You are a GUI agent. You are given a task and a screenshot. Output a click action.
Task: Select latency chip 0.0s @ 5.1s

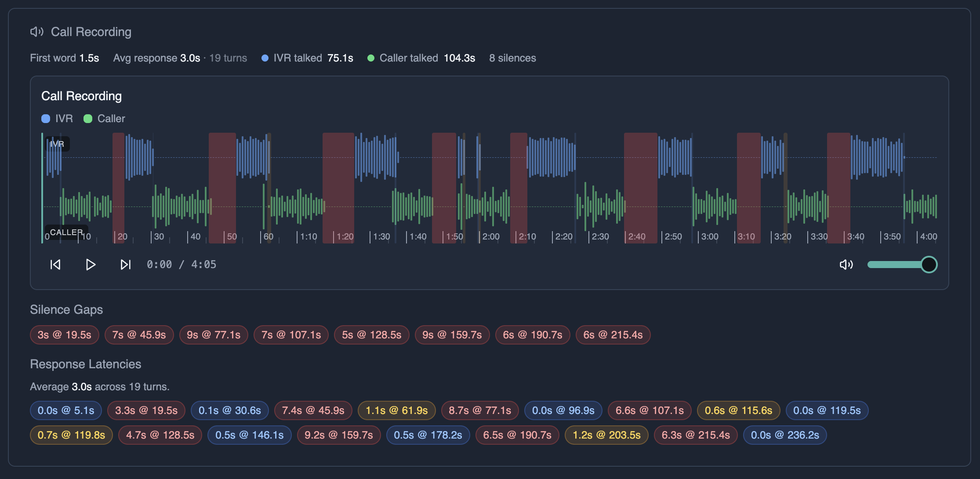(66, 410)
